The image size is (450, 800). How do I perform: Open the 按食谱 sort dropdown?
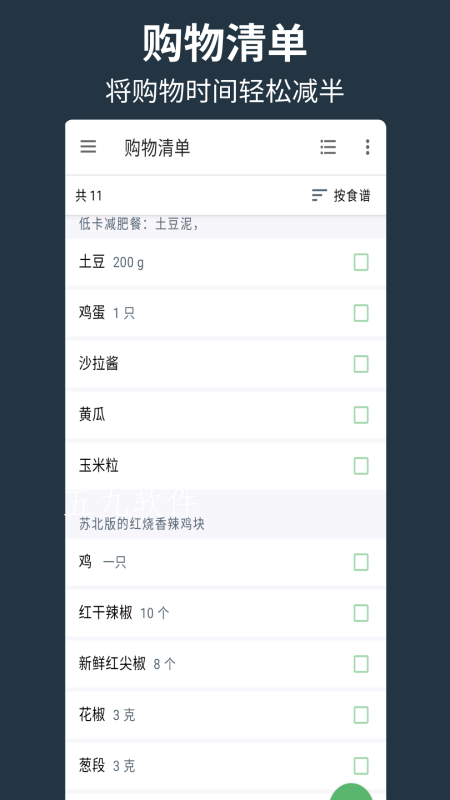(341, 195)
